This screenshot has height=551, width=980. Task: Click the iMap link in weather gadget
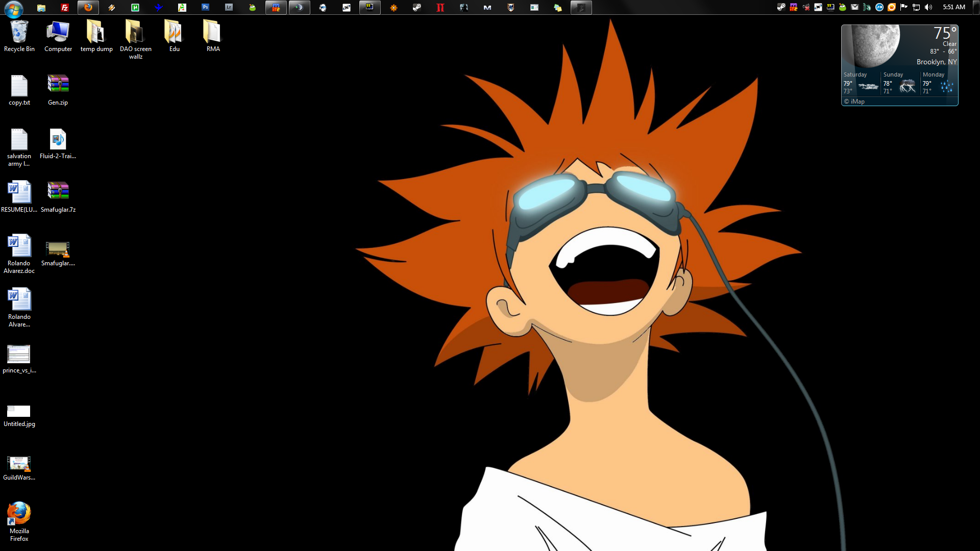pos(854,102)
